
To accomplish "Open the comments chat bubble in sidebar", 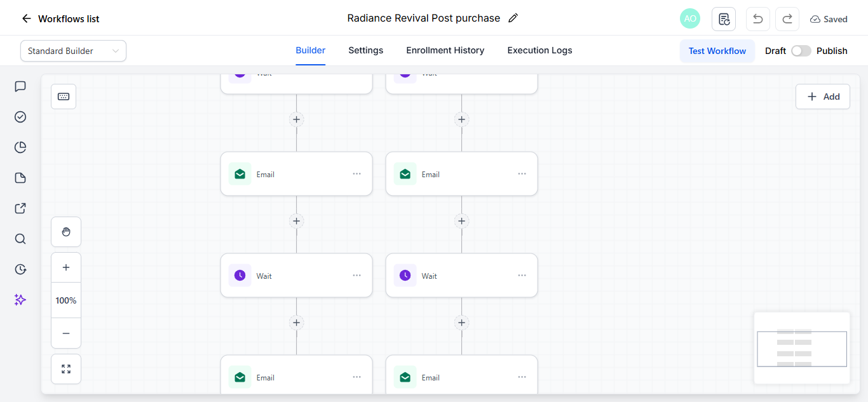I will (20, 86).
